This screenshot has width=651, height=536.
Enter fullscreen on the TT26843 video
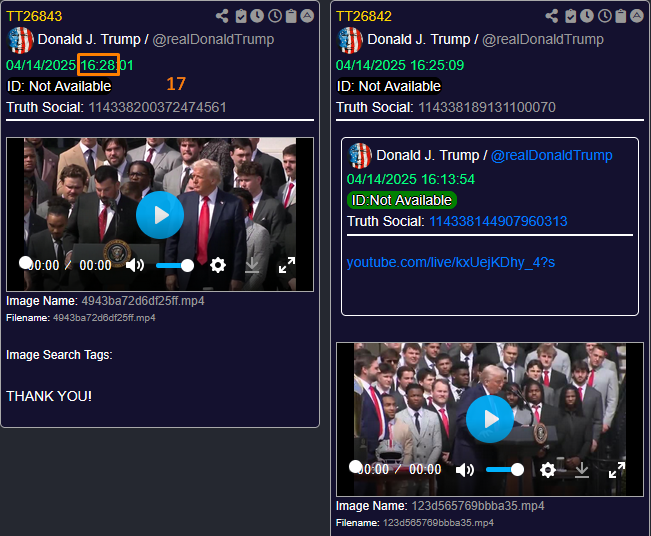tap(287, 265)
